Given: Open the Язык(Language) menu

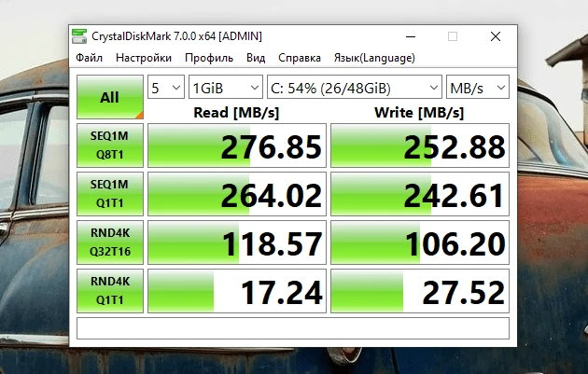Looking at the screenshot, I should (374, 58).
